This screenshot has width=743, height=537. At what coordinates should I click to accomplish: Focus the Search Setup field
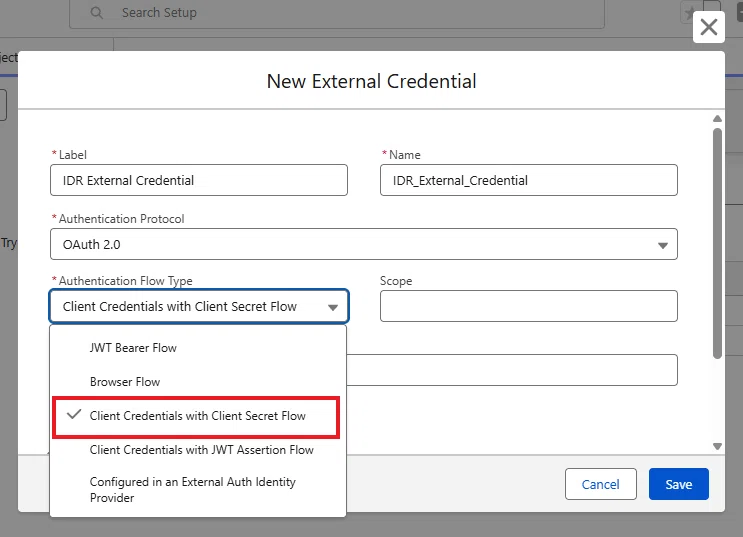(x=336, y=13)
